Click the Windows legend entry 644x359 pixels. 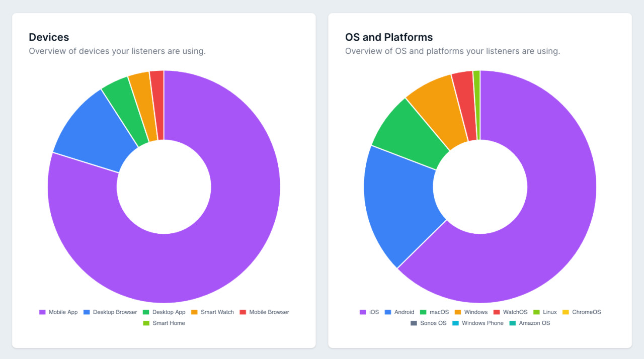coord(471,312)
